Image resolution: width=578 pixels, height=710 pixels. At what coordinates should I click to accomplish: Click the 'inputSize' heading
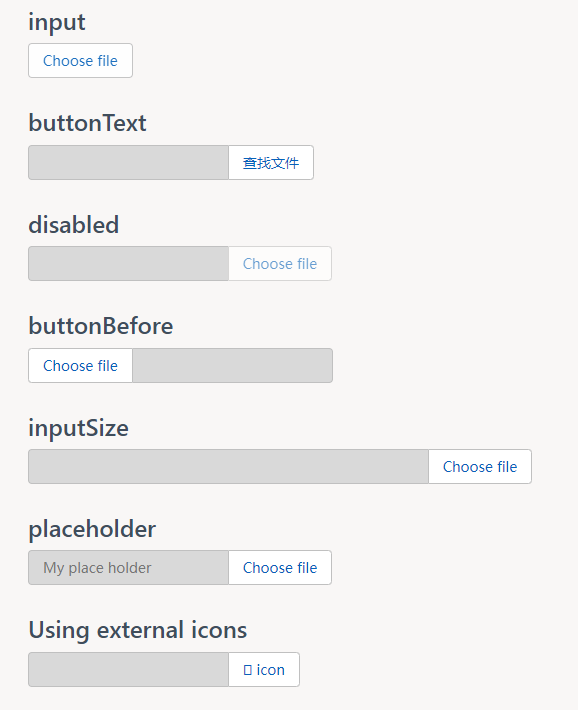78,428
